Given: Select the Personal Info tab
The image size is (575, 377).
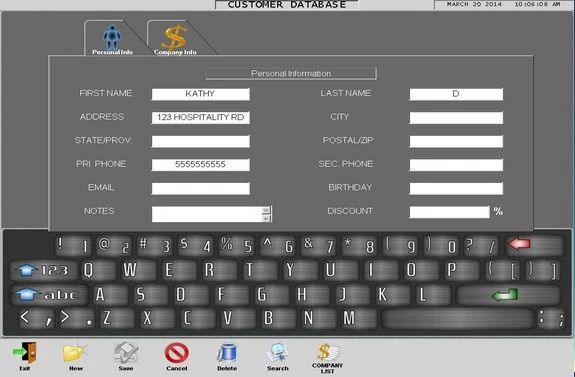Looking at the screenshot, I should pyautogui.click(x=111, y=39).
